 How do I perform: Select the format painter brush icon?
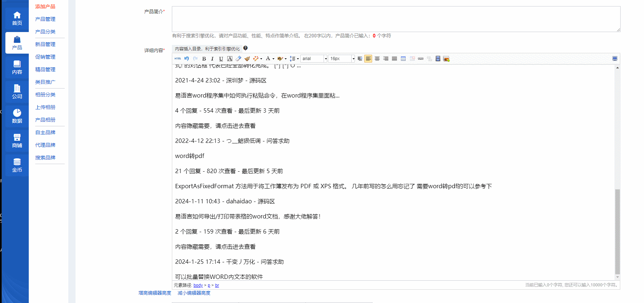pos(247,59)
